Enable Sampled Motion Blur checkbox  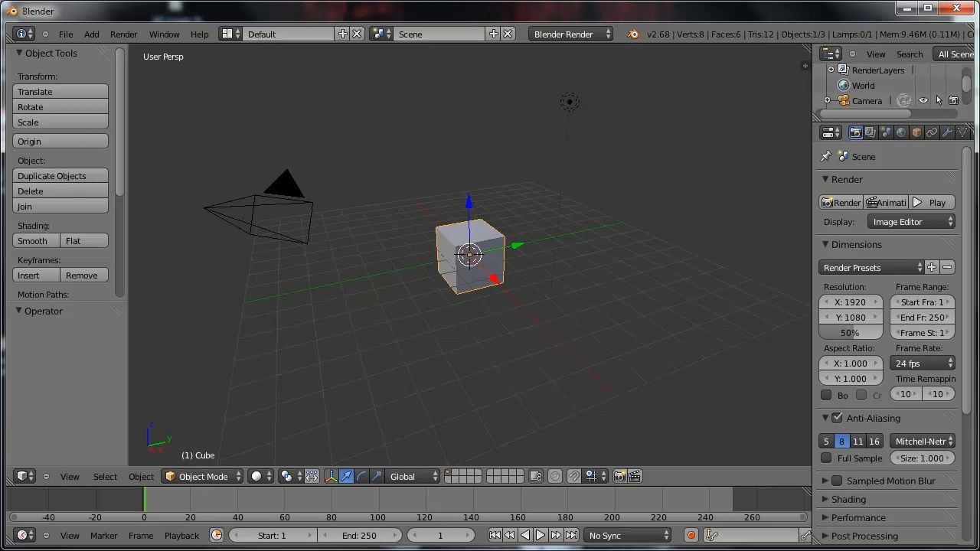click(x=837, y=481)
